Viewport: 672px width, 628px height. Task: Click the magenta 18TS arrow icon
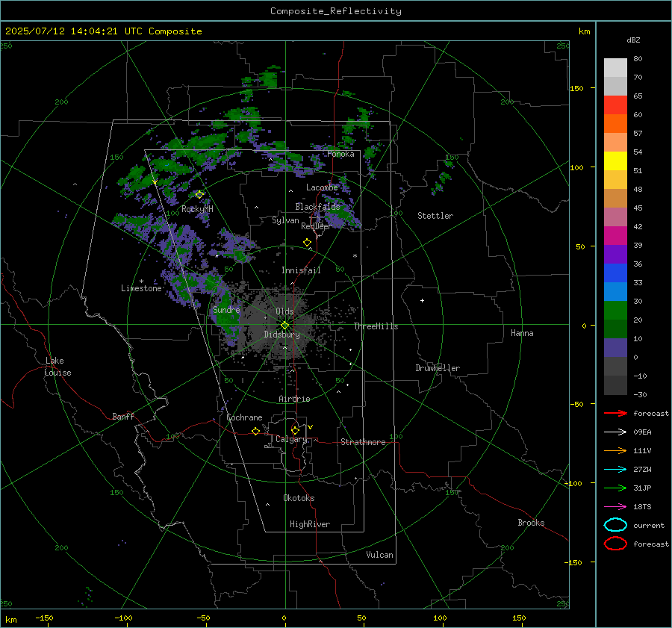pos(615,507)
